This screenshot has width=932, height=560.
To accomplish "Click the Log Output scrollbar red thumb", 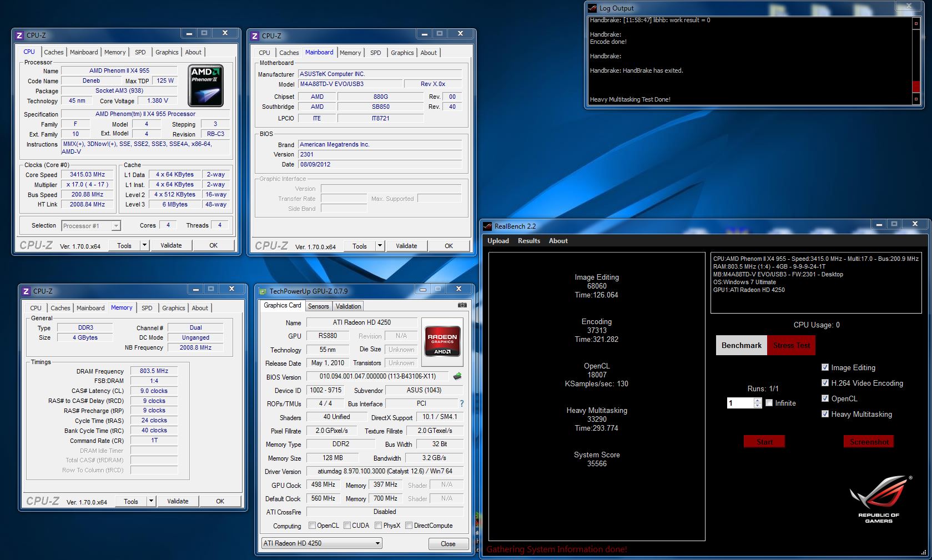I will 916,87.
